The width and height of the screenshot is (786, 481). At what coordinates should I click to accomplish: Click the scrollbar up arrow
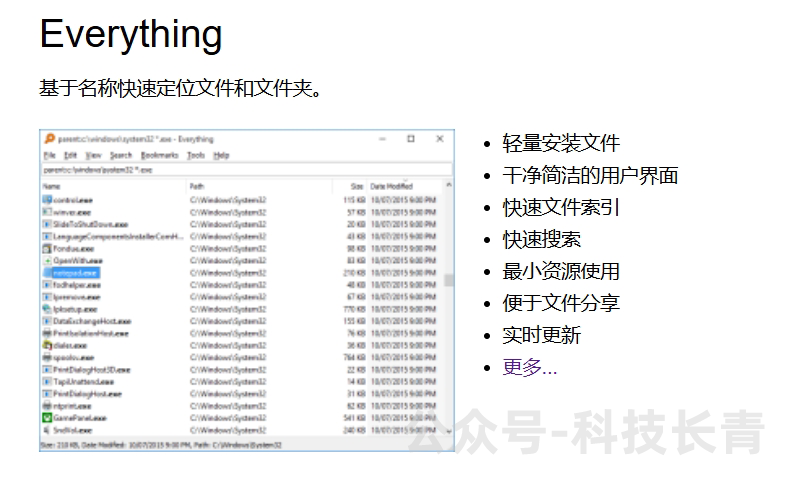449,185
